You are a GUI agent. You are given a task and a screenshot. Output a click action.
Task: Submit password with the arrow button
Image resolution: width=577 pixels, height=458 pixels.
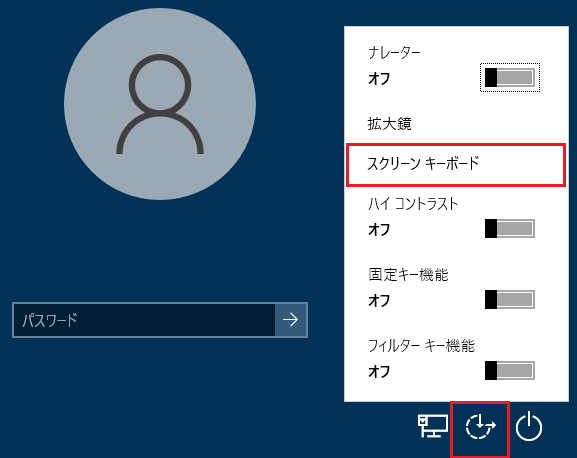291,320
